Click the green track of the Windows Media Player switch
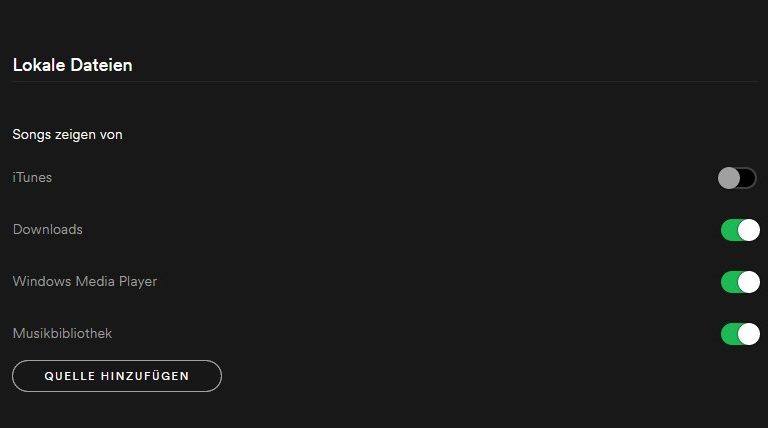The height and width of the screenshot is (428, 768). pos(729,282)
